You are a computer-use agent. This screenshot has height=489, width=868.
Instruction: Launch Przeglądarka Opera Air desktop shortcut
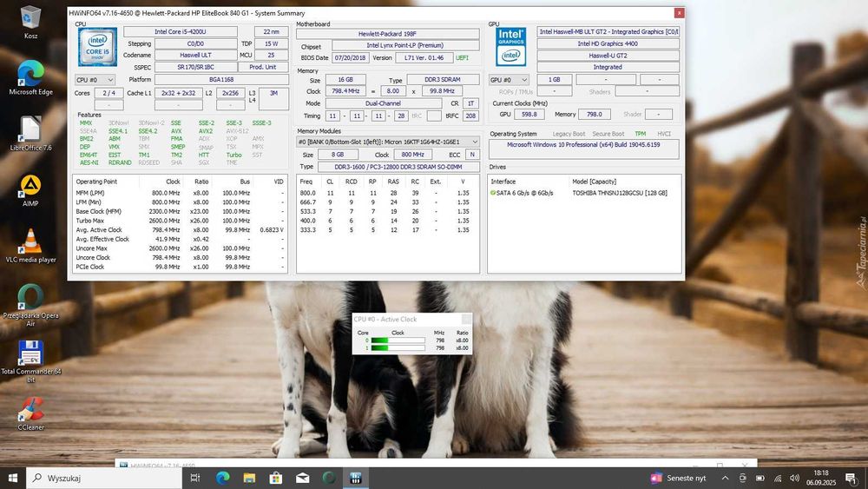click(x=30, y=305)
